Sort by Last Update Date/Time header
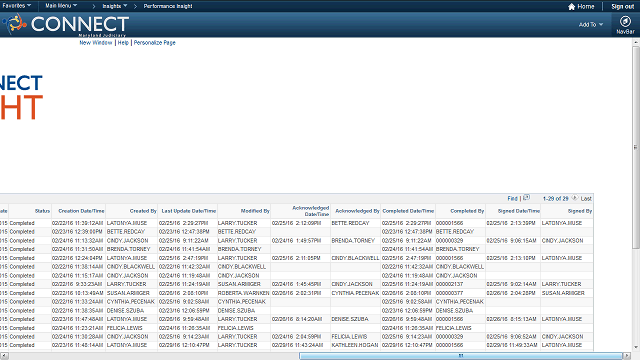 [189, 211]
